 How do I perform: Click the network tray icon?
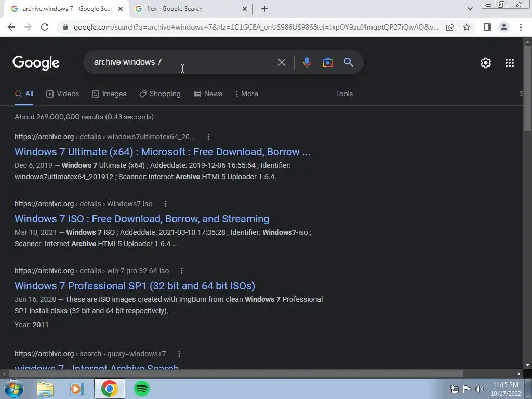point(454,389)
